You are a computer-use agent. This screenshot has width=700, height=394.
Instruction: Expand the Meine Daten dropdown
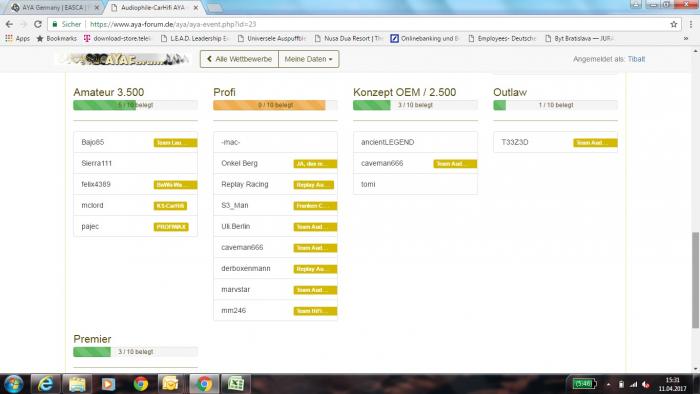[308, 59]
